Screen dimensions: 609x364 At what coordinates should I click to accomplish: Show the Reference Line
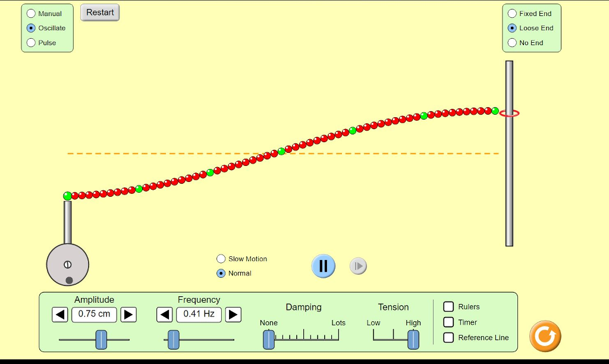click(x=448, y=337)
